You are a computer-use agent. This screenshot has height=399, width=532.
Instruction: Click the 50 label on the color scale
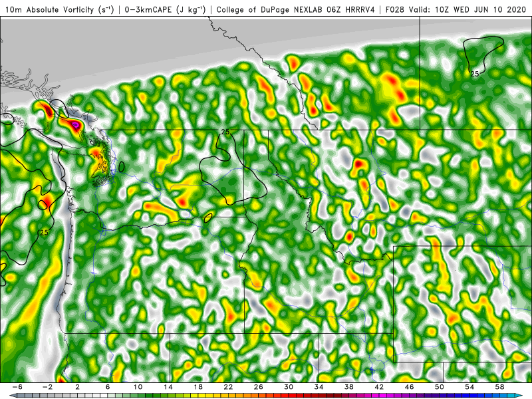click(440, 387)
